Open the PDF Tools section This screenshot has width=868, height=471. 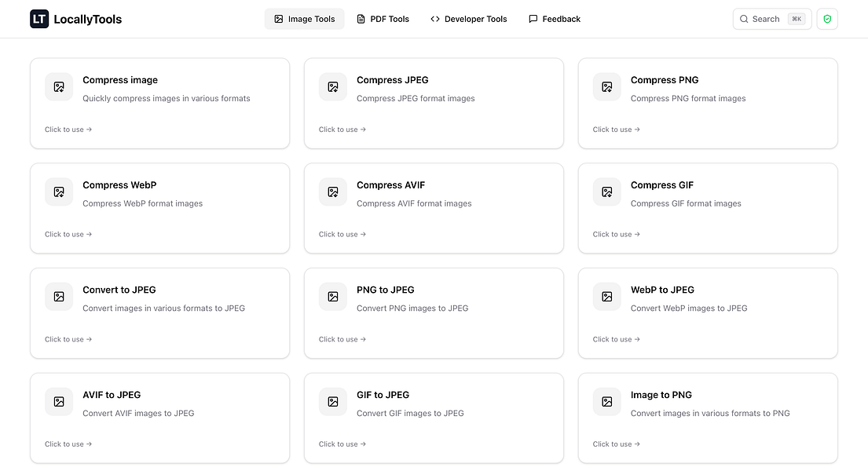[383, 18]
